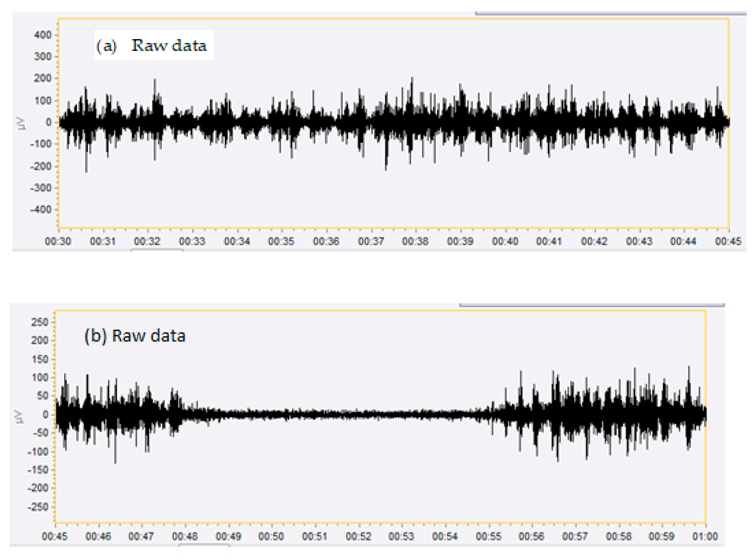This screenshot has height=560, width=756.
Task: Click the gray scrollbar above chart (b)
Action: [x=591, y=305]
